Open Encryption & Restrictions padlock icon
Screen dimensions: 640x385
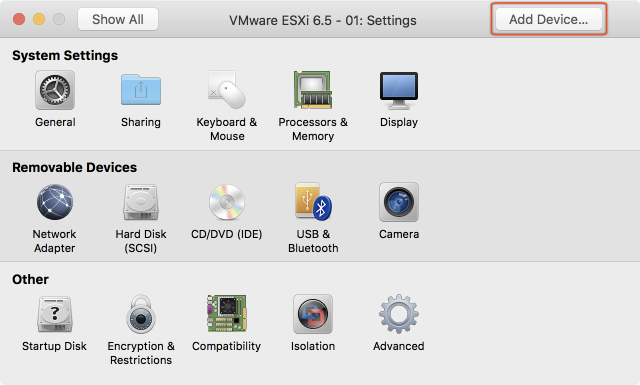(x=141, y=314)
